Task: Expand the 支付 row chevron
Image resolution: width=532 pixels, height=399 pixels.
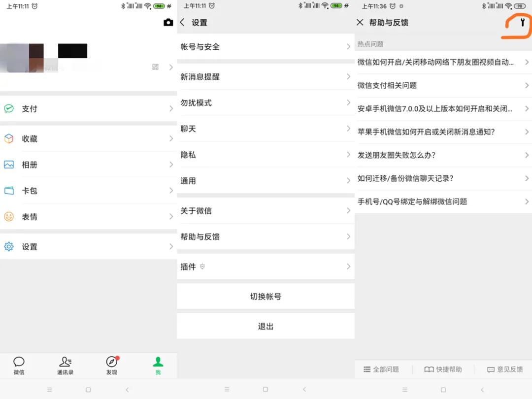Action: [171, 108]
